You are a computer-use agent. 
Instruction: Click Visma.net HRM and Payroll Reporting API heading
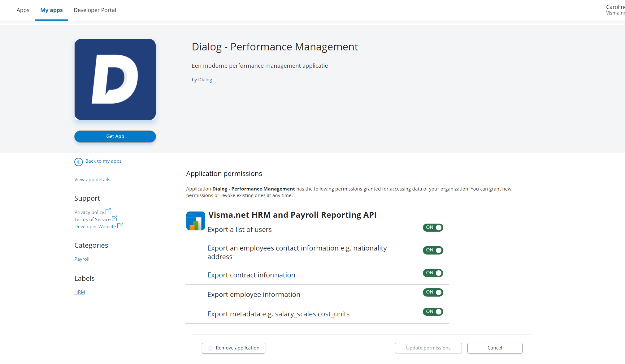pyautogui.click(x=292, y=215)
